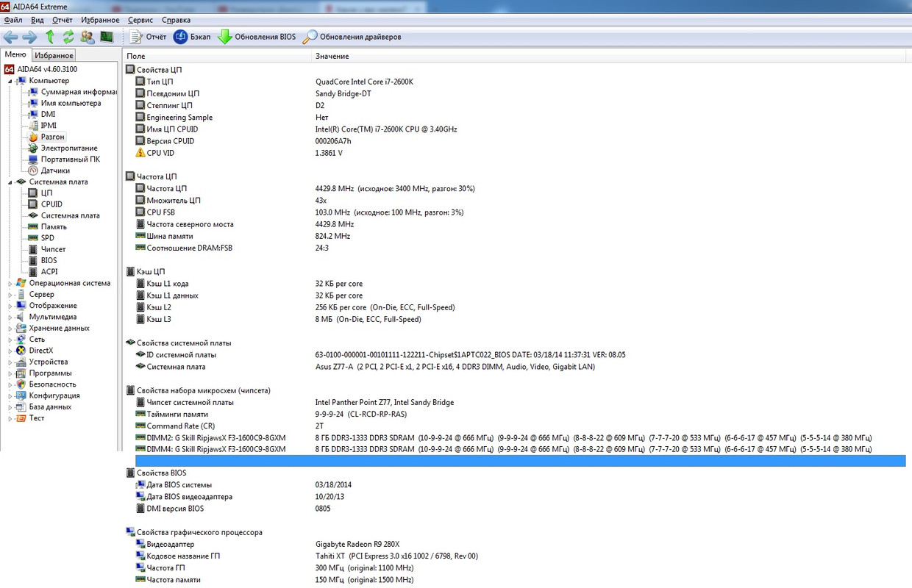This screenshot has width=912, height=588.
Task: Click the Back navigation arrow
Action: [x=10, y=37]
